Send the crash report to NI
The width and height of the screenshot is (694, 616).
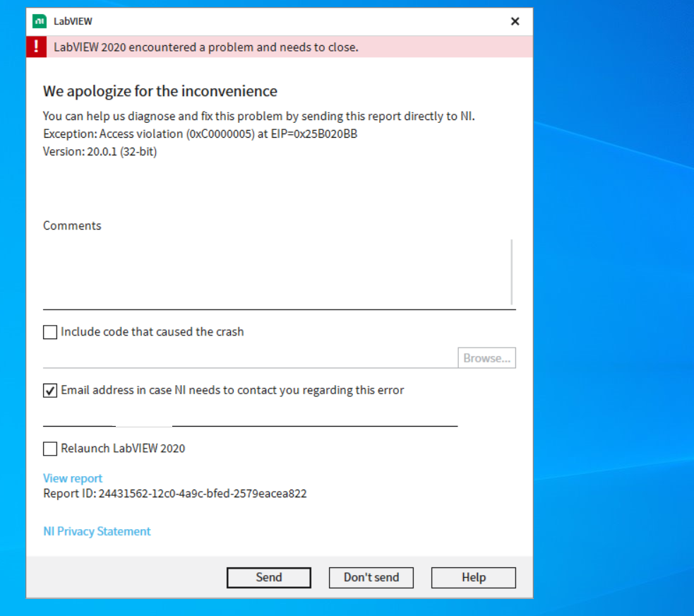(269, 577)
